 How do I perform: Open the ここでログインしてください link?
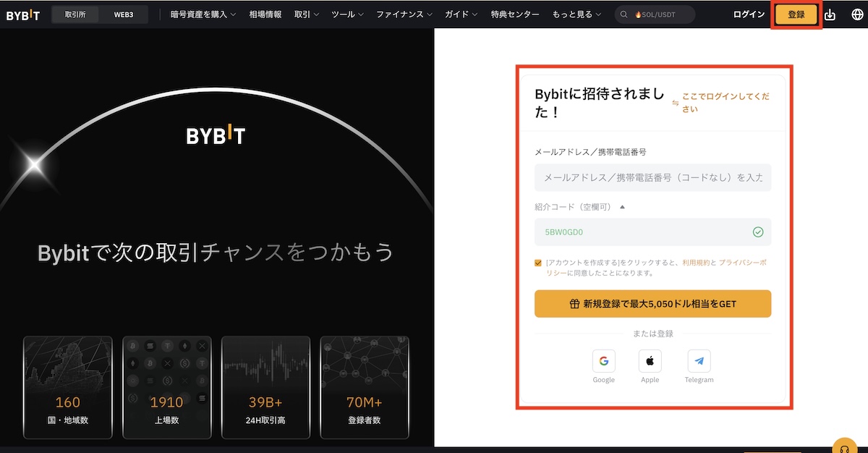pyautogui.click(x=726, y=103)
